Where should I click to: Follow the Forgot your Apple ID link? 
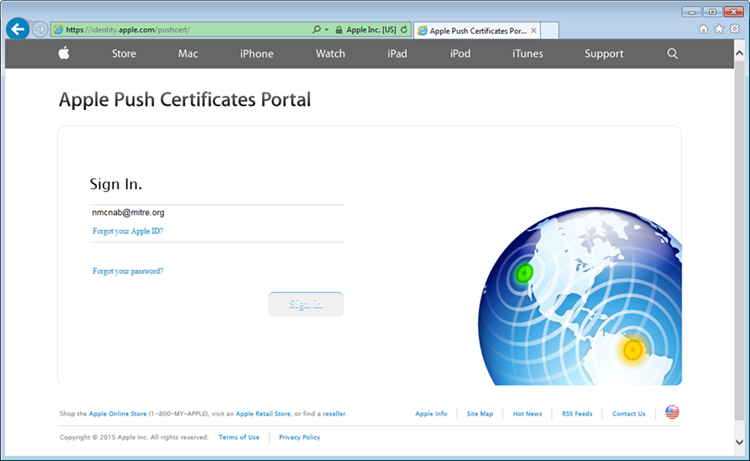coord(128,231)
